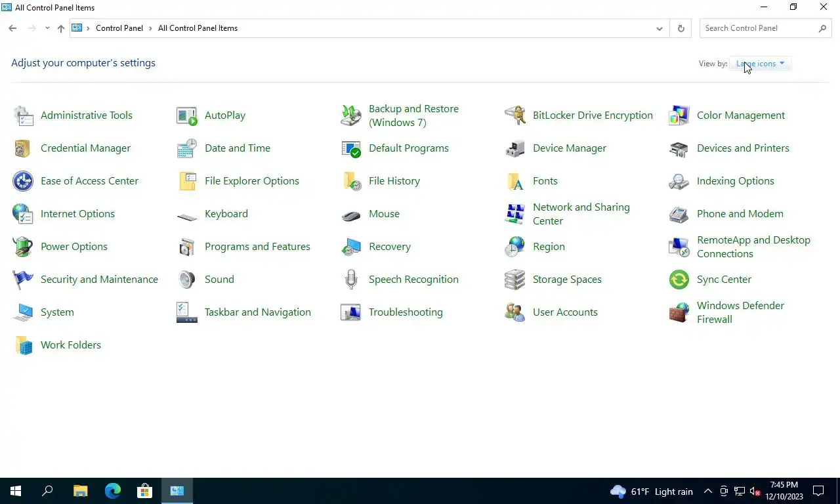Open the View by Large icons dropdown
The image size is (840, 504).
(x=761, y=64)
